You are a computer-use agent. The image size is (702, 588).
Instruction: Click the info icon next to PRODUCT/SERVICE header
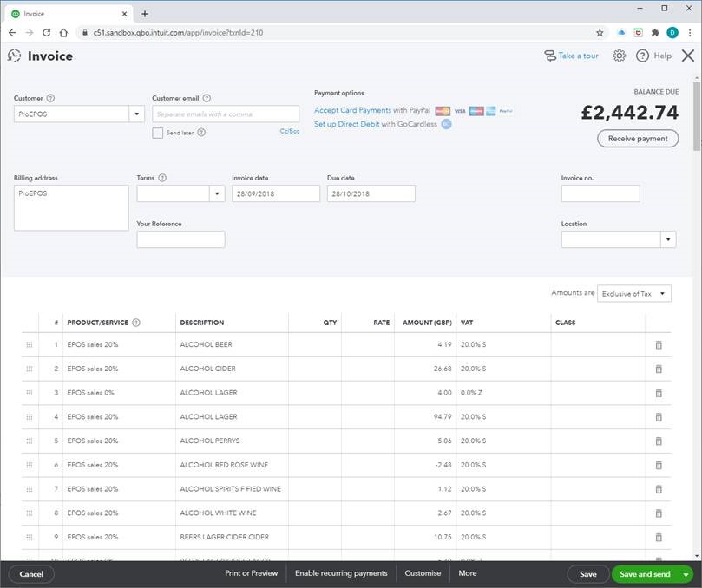[136, 322]
